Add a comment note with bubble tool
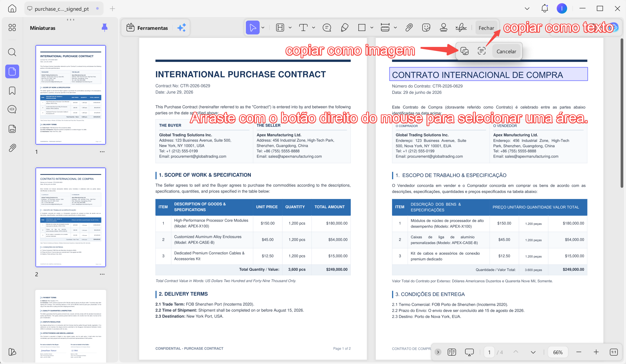The image size is (626, 364). tap(327, 28)
